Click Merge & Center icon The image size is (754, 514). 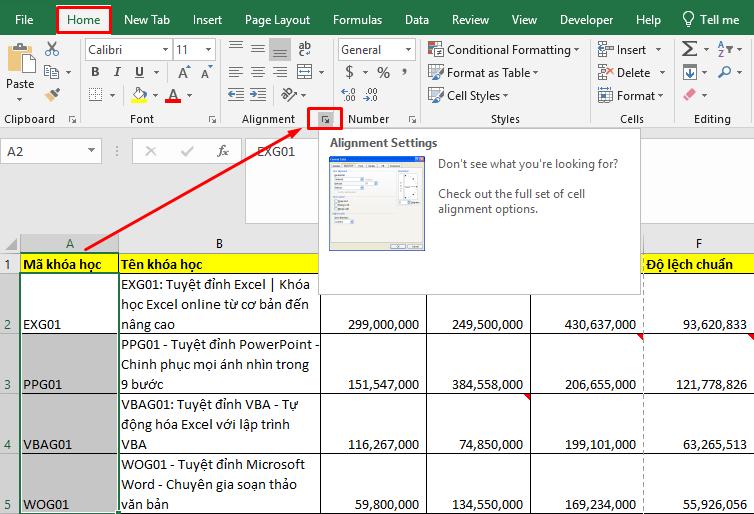304,72
